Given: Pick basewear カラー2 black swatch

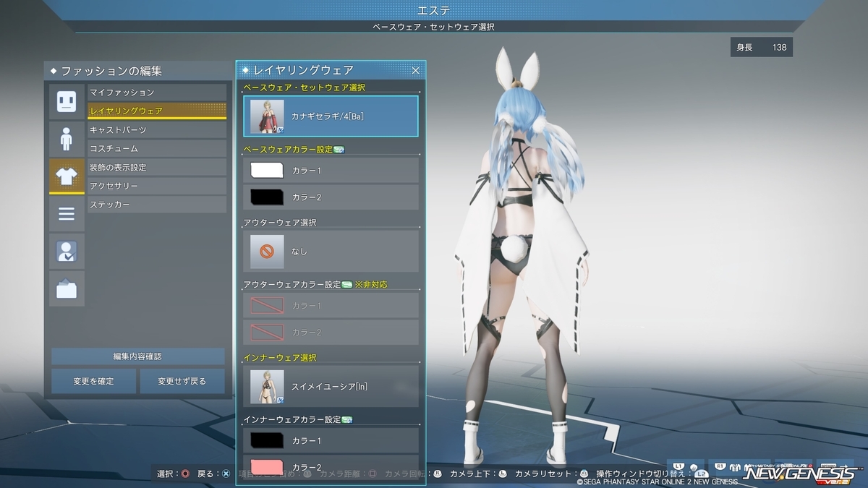Looking at the screenshot, I should [266, 197].
